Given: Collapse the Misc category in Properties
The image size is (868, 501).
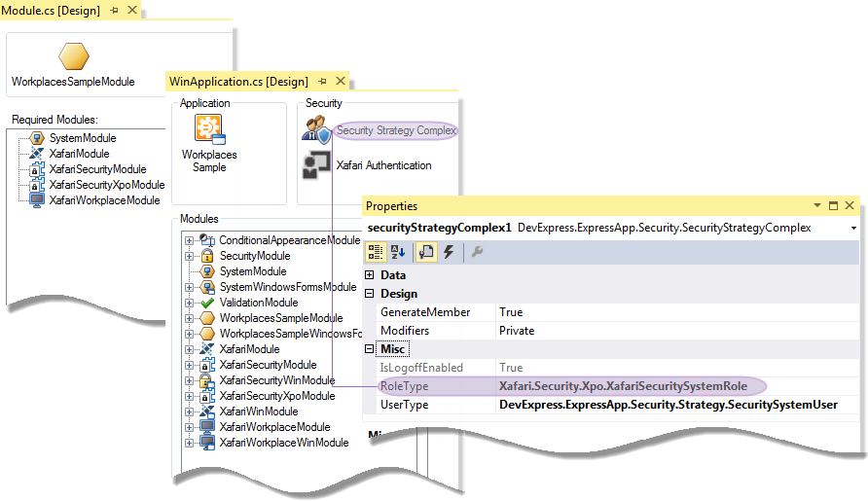Looking at the screenshot, I should coord(369,349).
